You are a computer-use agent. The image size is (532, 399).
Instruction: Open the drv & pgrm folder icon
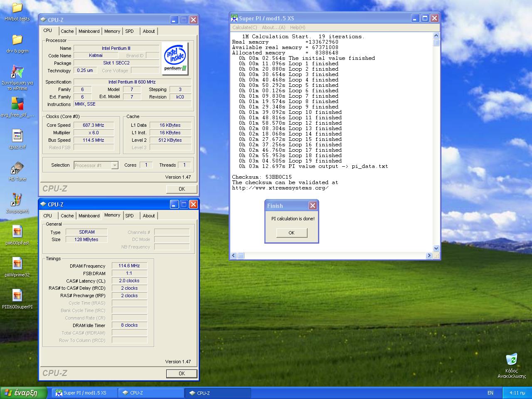17,40
